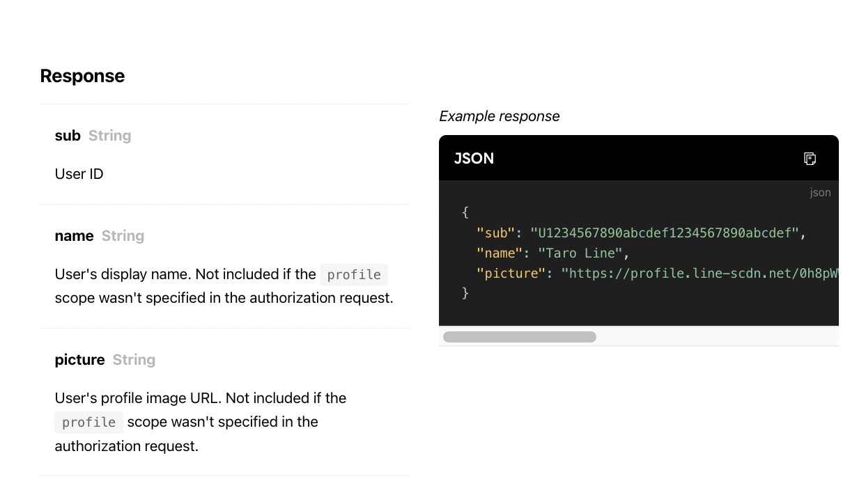Click the profile code tag in the name description
The width and height of the screenshot is (850, 504).
(354, 275)
